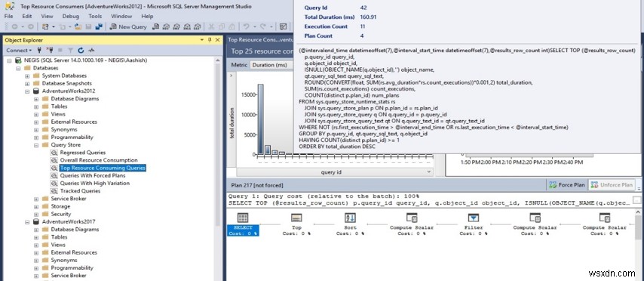Screen dimensions: 644x281
Task: Click the save all disks icon
Action: pos(99,26)
